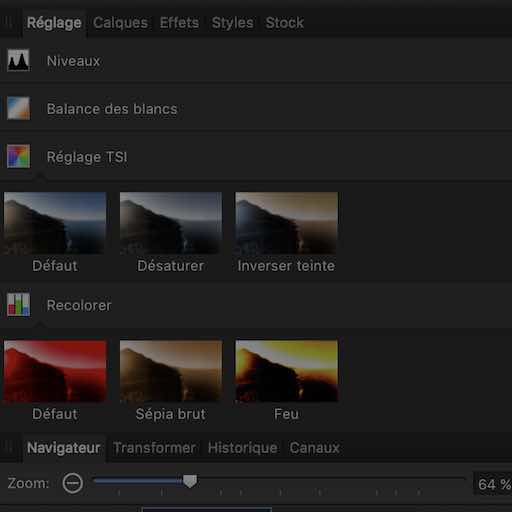Collapse the Réglage TSI presets triangle
The height and width of the screenshot is (512, 512).
[x=40, y=176]
